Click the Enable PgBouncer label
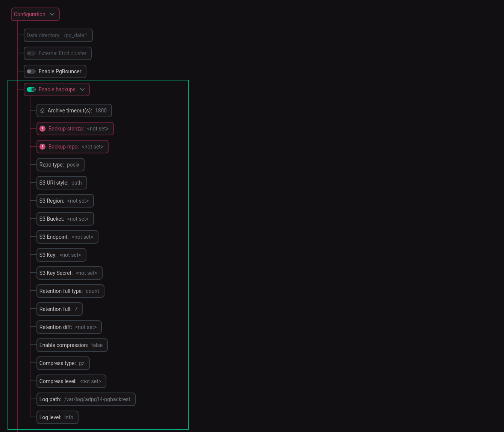Image resolution: width=504 pixels, height=432 pixels. point(60,71)
